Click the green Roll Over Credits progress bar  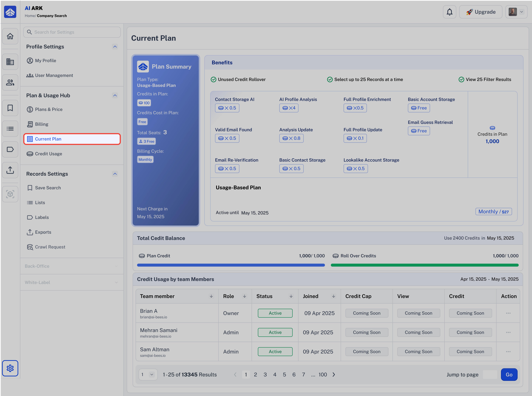click(x=424, y=265)
